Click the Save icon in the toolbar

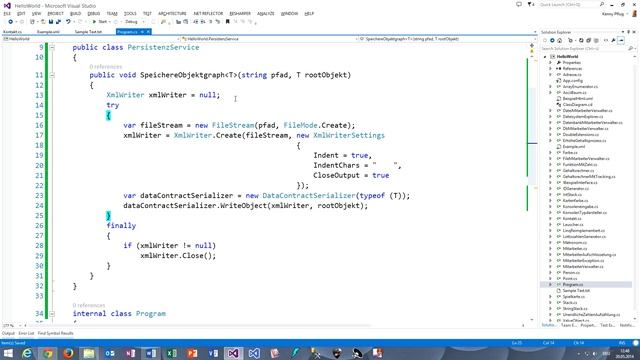point(51,22)
